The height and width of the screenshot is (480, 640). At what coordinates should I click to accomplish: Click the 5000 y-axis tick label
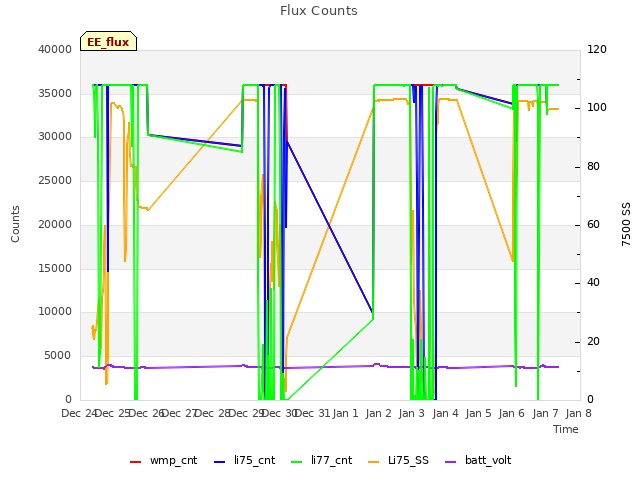coord(58,356)
